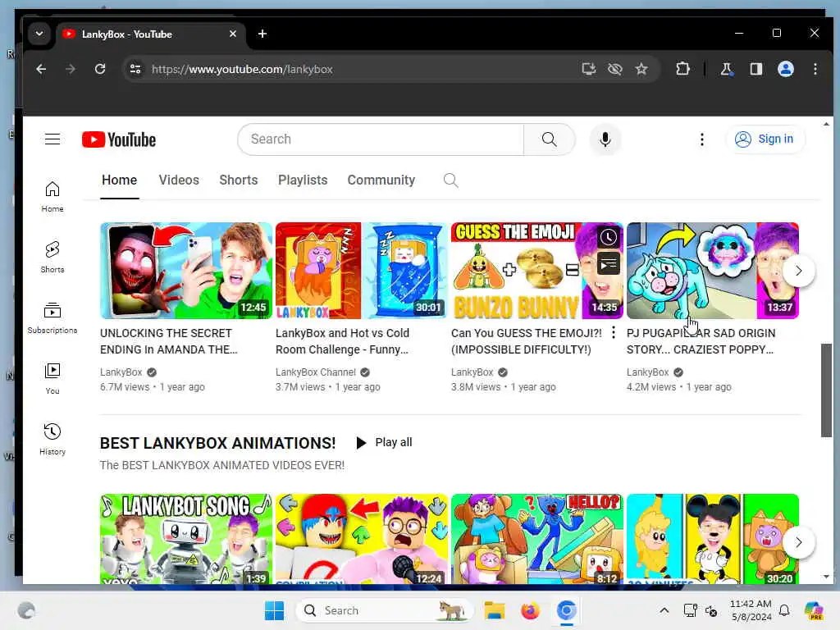840x630 pixels.
Task: Launch Firefox from the taskbar
Action: pyautogui.click(x=530, y=610)
